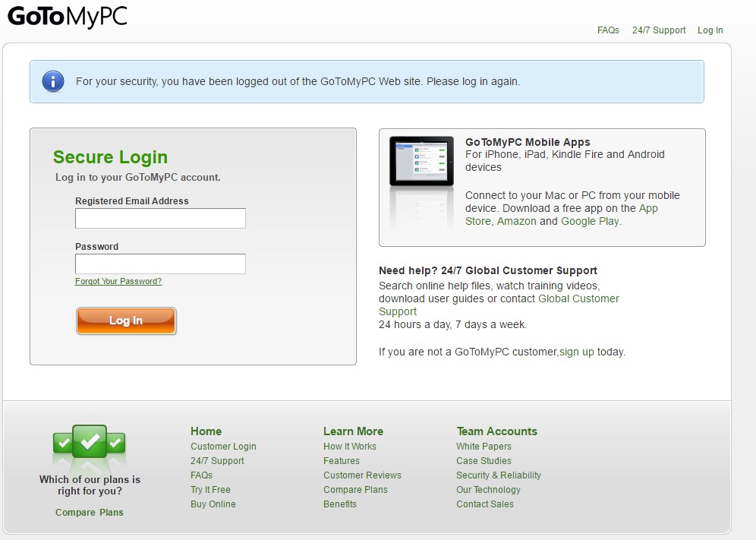This screenshot has height=540, width=756.
Task: Click Buy Online footer link
Action: tap(213, 504)
